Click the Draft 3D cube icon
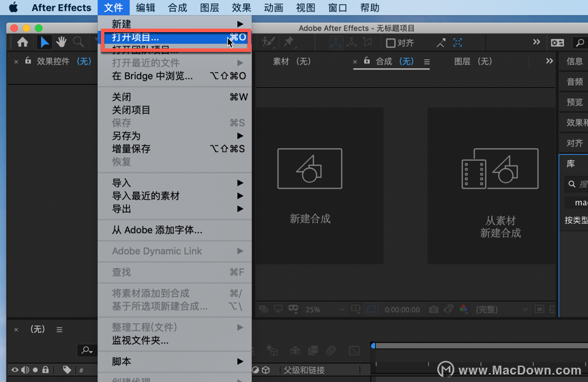The height and width of the screenshot is (382, 588). pyautogui.click(x=272, y=351)
